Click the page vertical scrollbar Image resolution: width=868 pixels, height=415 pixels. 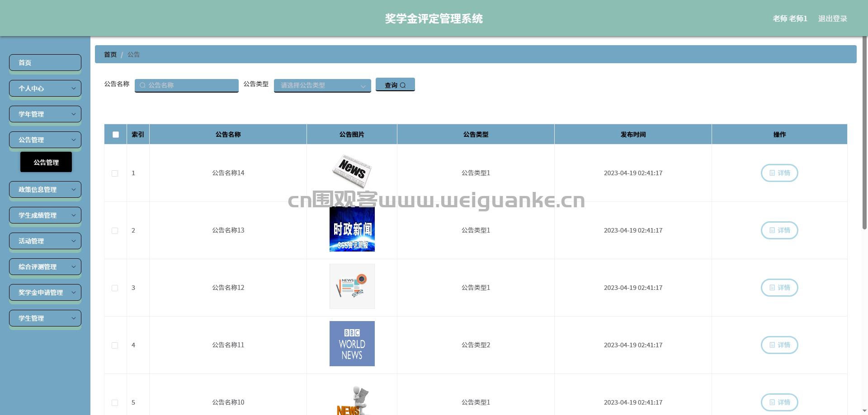pos(865,133)
